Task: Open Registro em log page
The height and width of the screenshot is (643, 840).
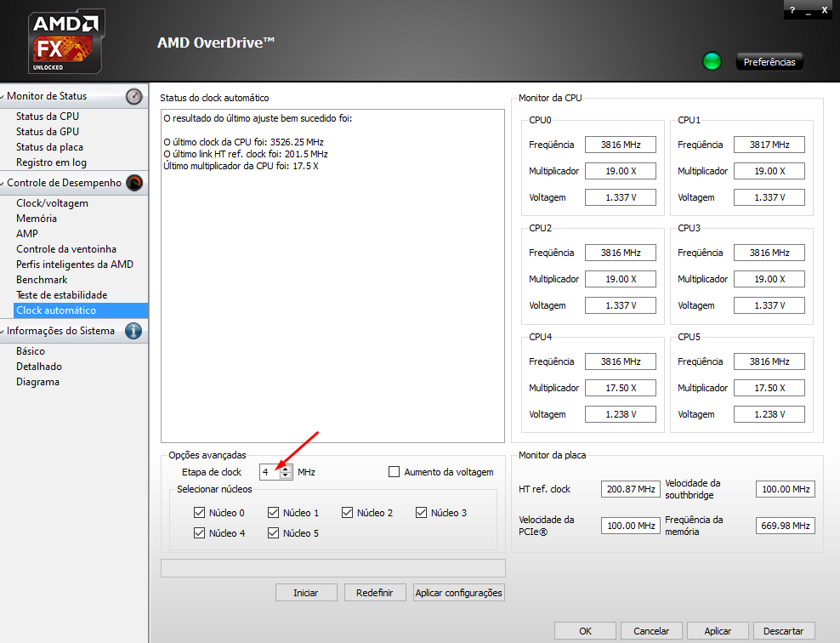Action: click(51, 162)
